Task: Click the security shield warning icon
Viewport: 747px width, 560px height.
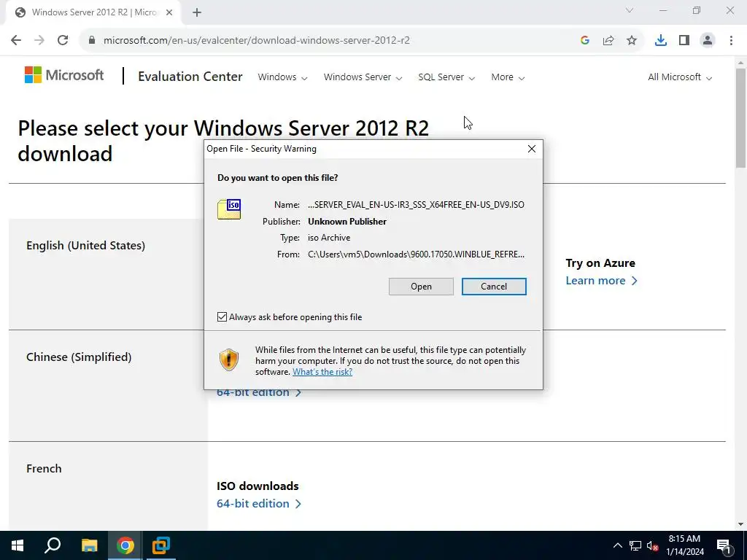Action: (x=228, y=359)
